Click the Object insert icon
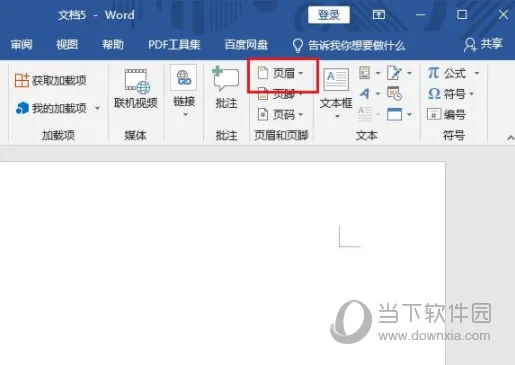The height and width of the screenshot is (365, 515). click(394, 114)
